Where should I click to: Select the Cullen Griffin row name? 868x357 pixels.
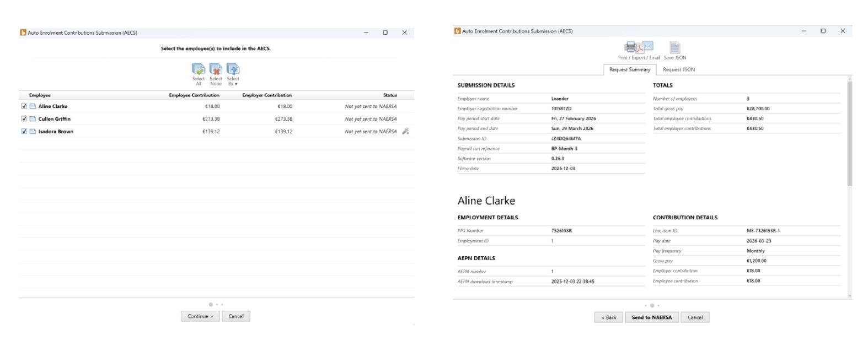tap(55, 119)
